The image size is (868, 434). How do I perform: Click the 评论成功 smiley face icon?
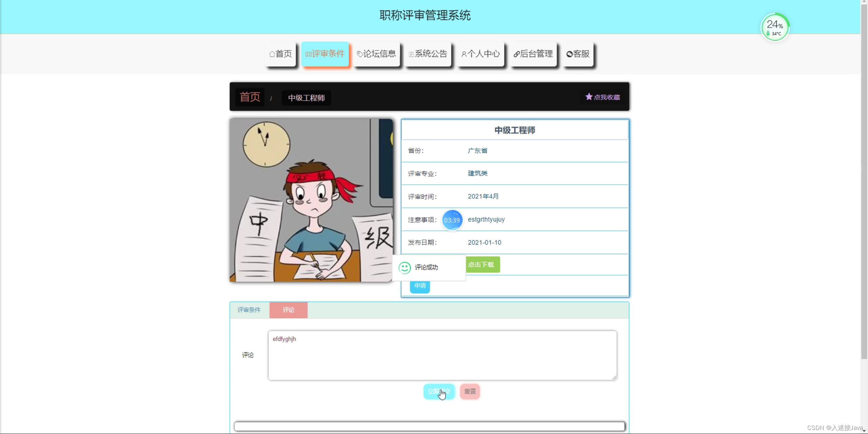[404, 267]
